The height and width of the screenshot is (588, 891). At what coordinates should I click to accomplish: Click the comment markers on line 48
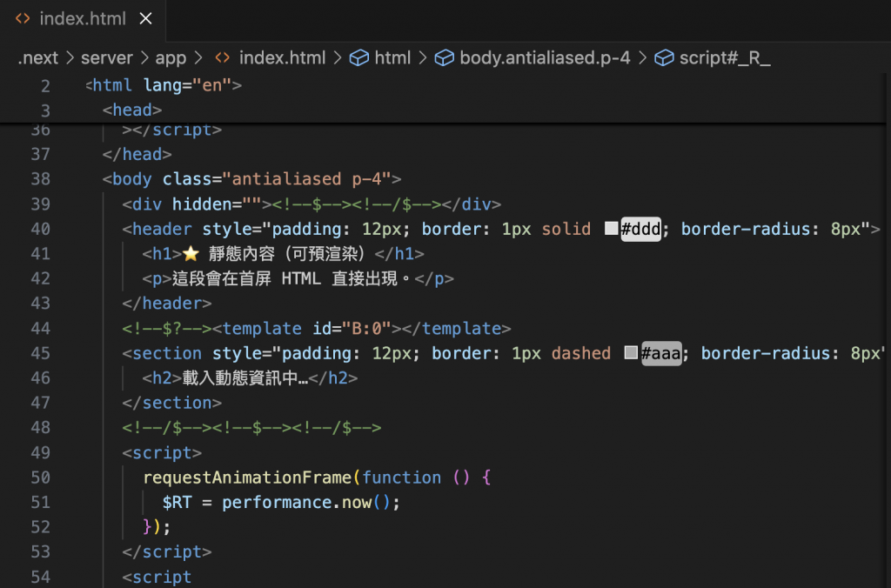click(251, 428)
